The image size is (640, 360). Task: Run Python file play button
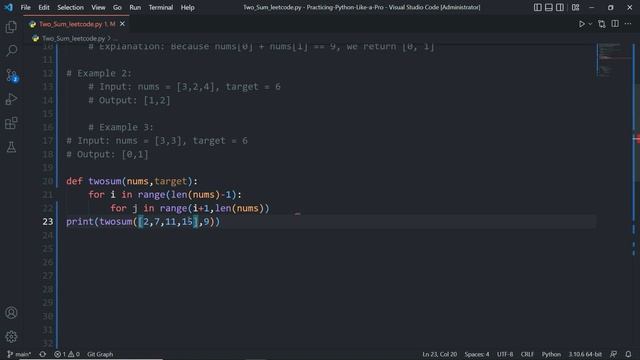(x=582, y=24)
